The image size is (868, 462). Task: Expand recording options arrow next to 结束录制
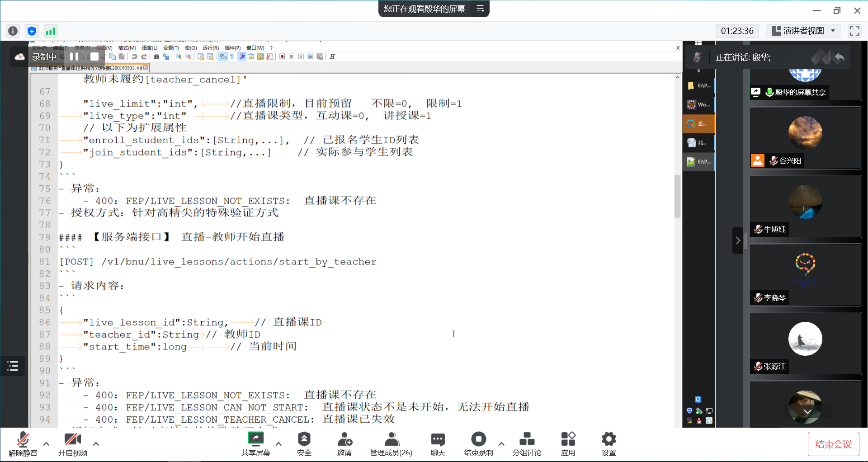(501, 444)
